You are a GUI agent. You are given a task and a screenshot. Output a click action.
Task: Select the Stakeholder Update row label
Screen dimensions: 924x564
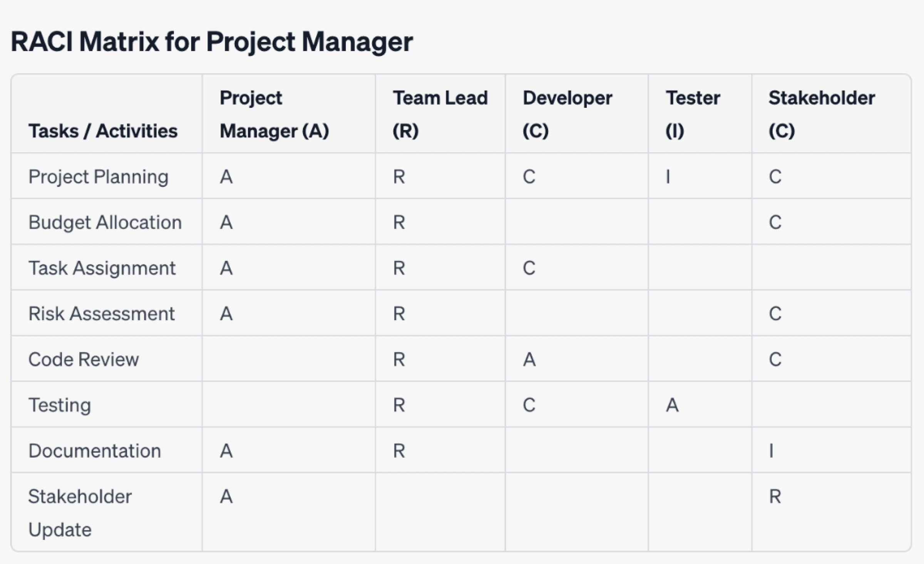pyautogui.click(x=80, y=513)
